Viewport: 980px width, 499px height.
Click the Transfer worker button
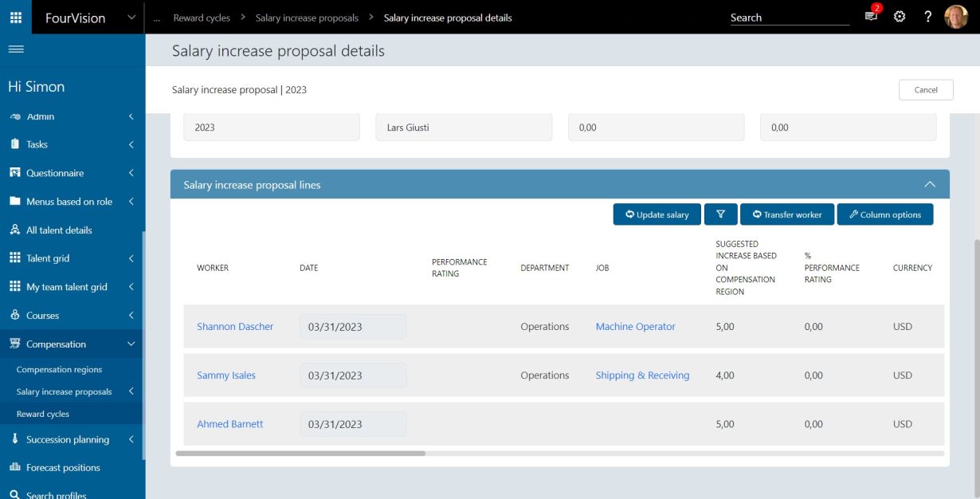click(x=787, y=214)
